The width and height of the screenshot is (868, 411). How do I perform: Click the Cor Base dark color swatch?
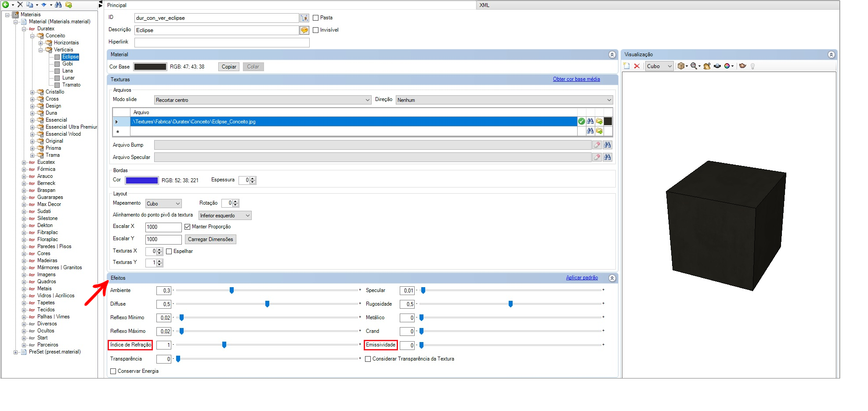150,67
